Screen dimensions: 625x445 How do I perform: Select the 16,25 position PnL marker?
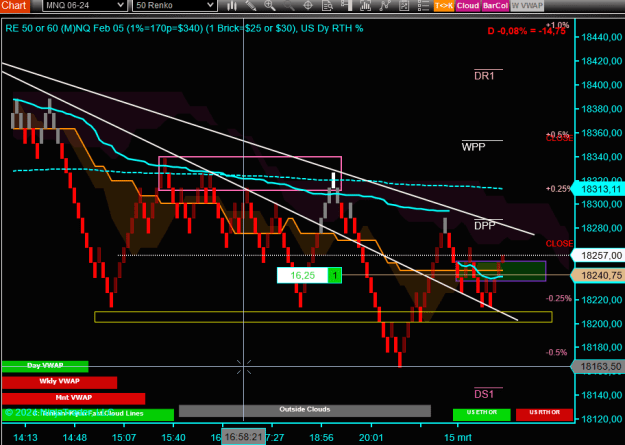303,275
